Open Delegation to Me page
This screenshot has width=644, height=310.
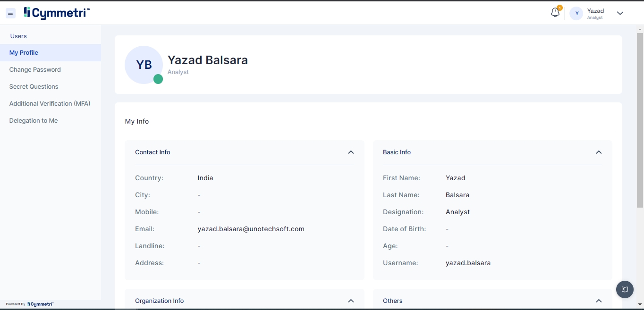click(34, 120)
